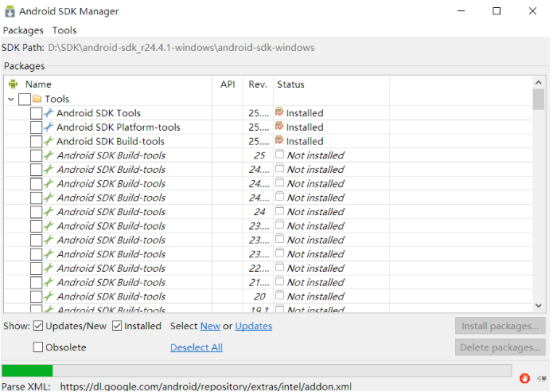Open the Tools menu
This screenshot has height=392, width=554.
64,30
